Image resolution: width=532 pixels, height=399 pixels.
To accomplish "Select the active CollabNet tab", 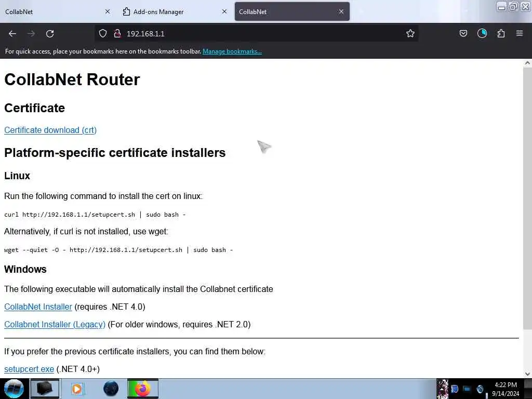I will [292, 11].
